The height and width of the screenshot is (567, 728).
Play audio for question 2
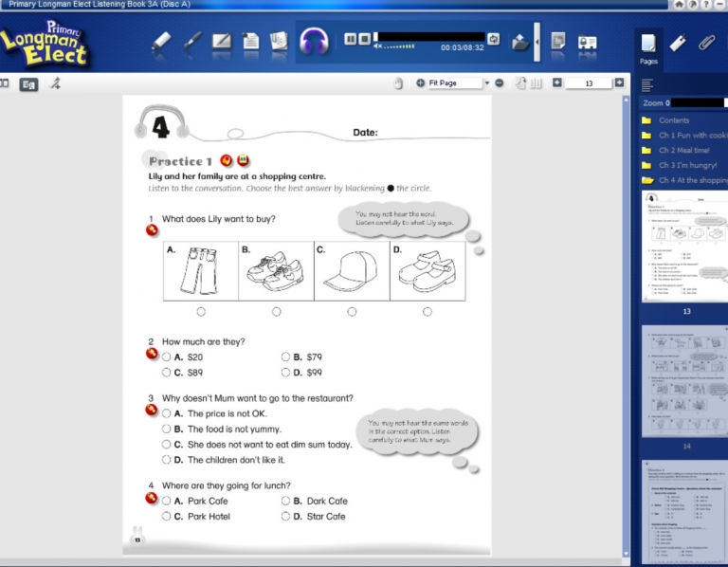[x=151, y=355]
